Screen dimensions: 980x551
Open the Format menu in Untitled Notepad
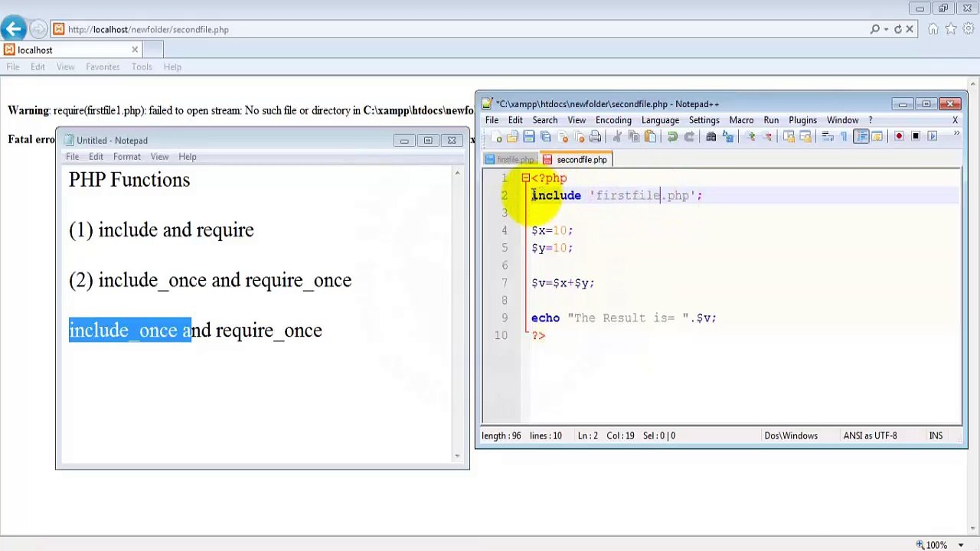click(127, 157)
